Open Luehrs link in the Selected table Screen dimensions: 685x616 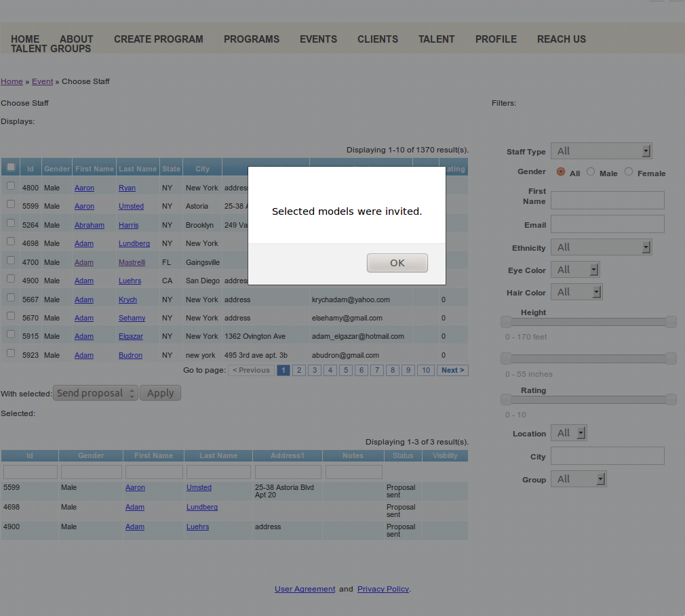pos(198,527)
